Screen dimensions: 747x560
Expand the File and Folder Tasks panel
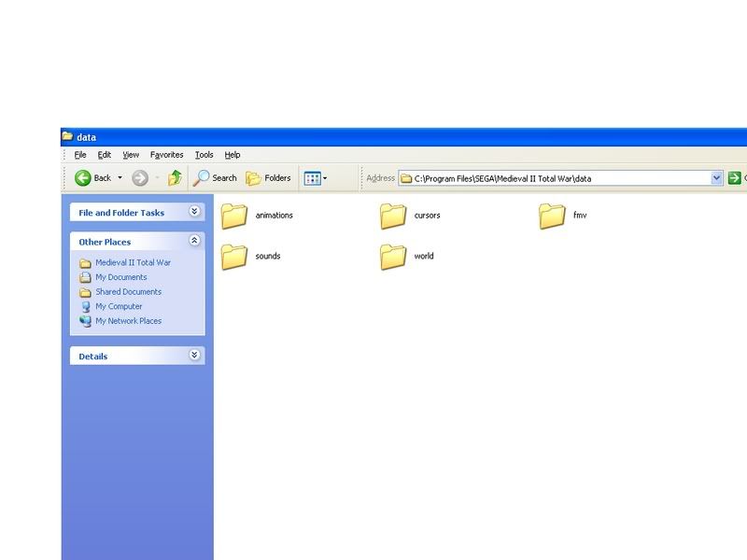click(x=194, y=211)
